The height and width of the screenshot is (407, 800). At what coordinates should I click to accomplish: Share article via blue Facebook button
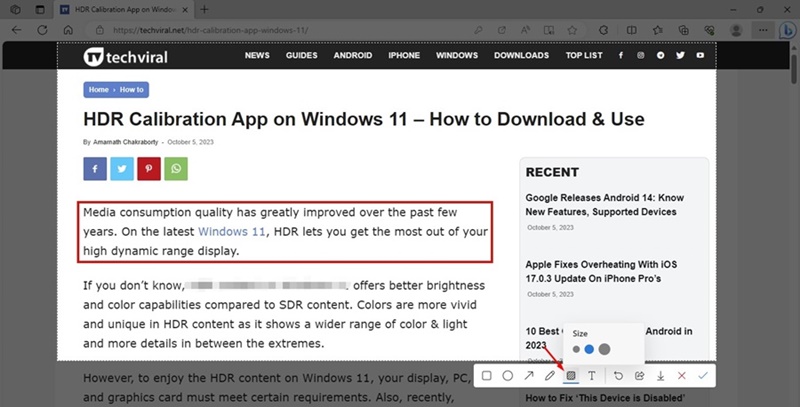pyautogui.click(x=95, y=169)
